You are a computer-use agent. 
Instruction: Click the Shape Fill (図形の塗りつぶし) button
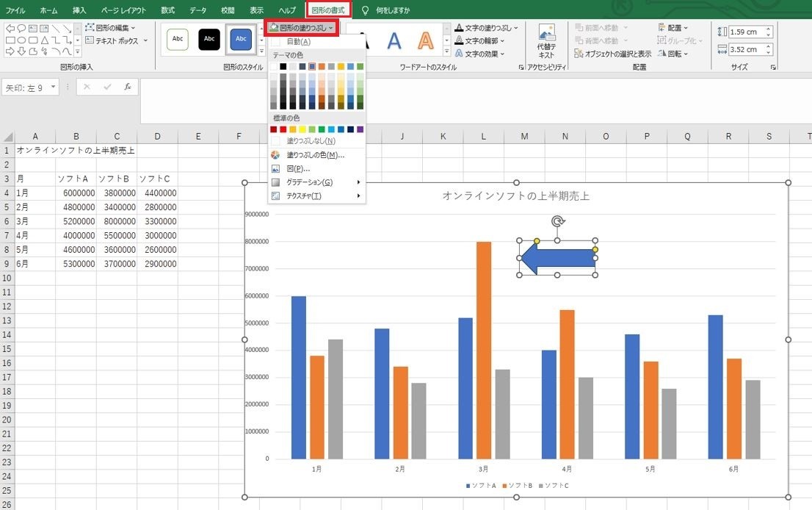click(x=302, y=28)
